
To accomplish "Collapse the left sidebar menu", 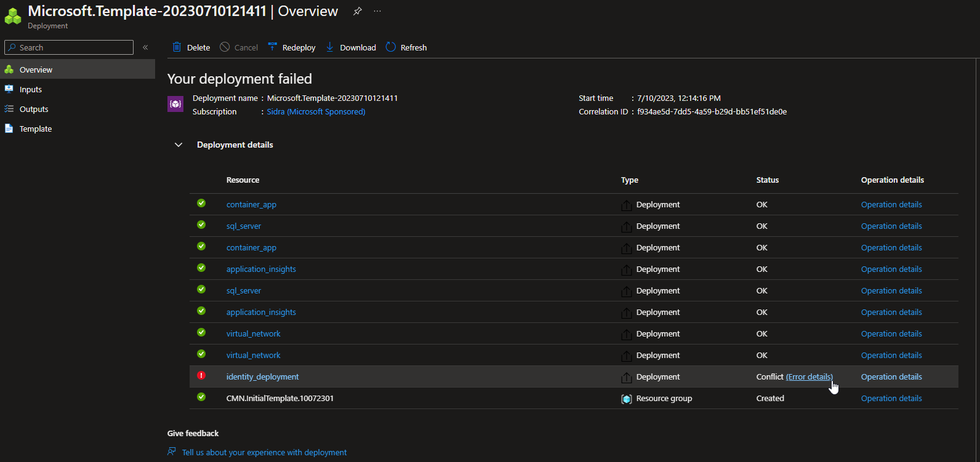I will click(145, 47).
